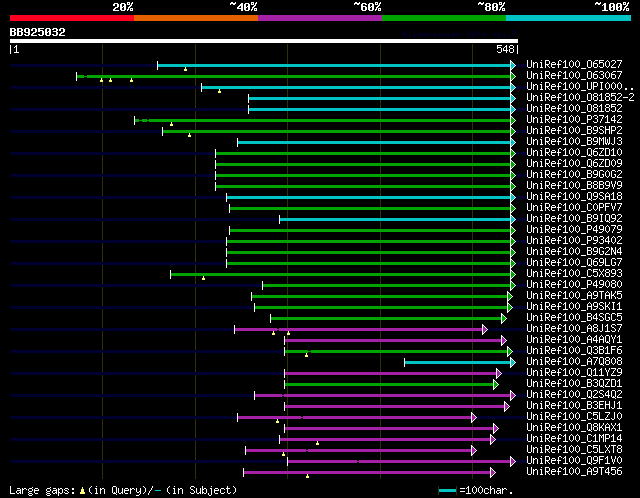
Task: Select the UniRef100_B9MWJ3 label
Action: 574,141
